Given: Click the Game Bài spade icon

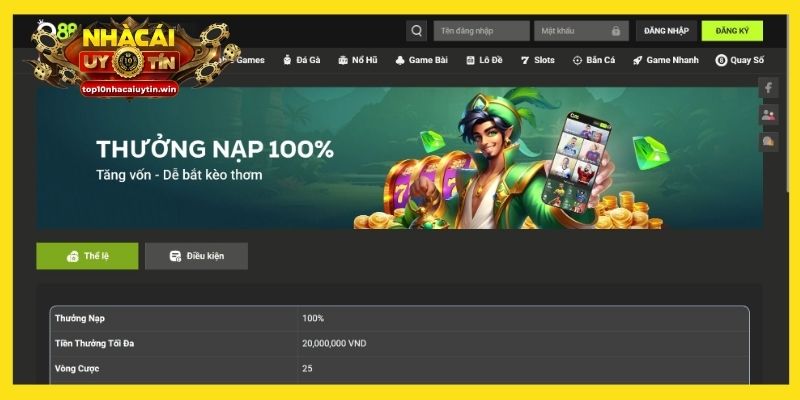Looking at the screenshot, I should tap(400, 60).
